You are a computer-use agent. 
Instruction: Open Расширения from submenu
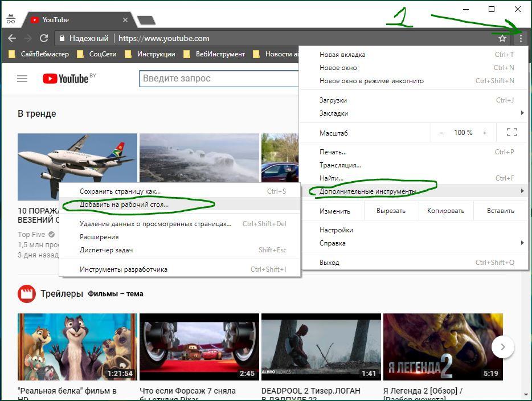(x=180, y=237)
